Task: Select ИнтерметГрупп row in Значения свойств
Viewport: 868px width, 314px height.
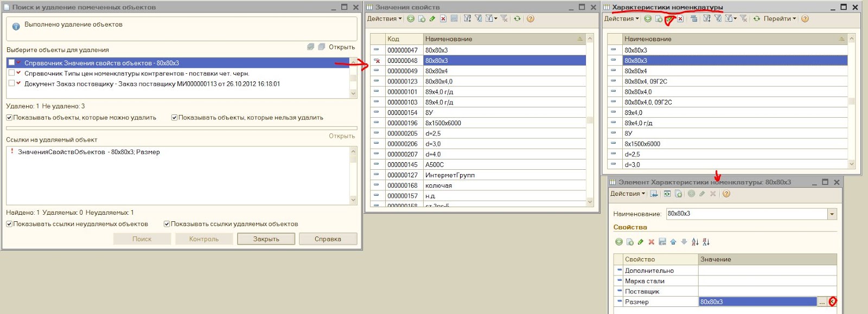Action: click(x=478, y=175)
